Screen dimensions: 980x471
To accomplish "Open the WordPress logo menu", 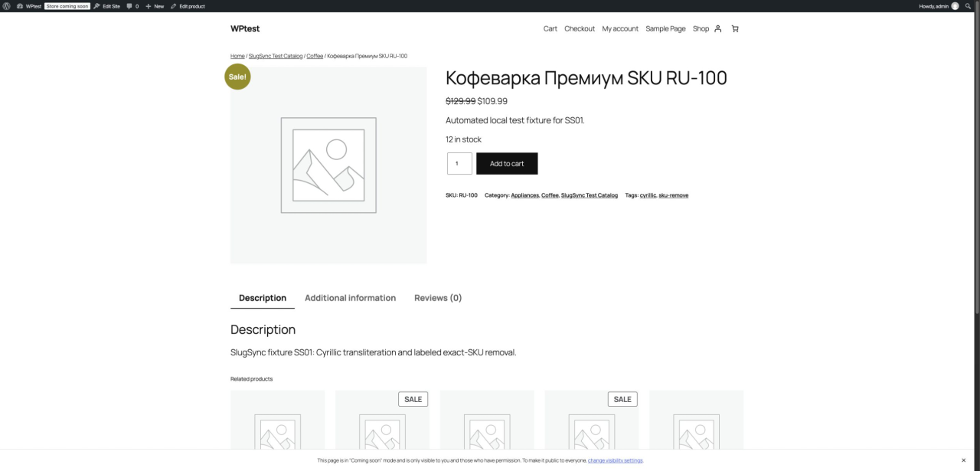I will (7, 5).
